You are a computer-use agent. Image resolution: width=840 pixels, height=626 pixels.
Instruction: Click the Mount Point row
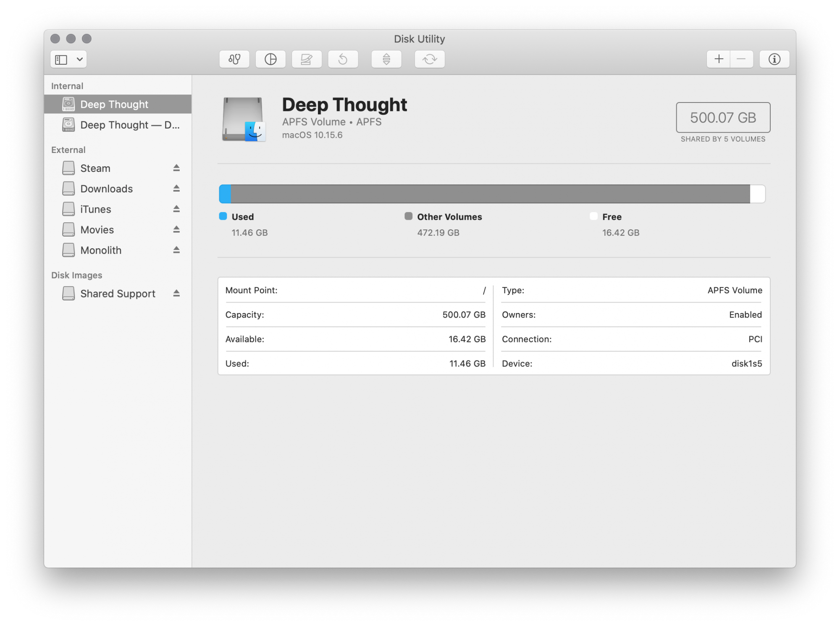point(355,290)
